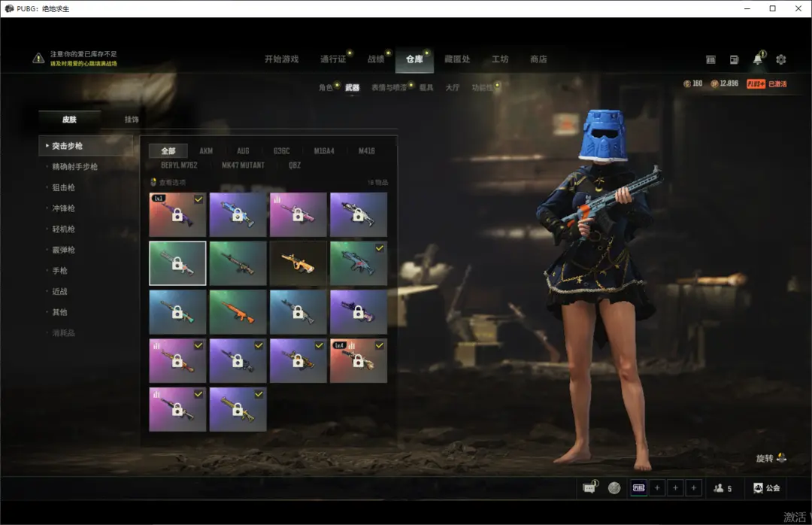Viewport: 812px width, 525px height.
Task: Click the inventory warning triangle icon
Action: tap(38, 58)
